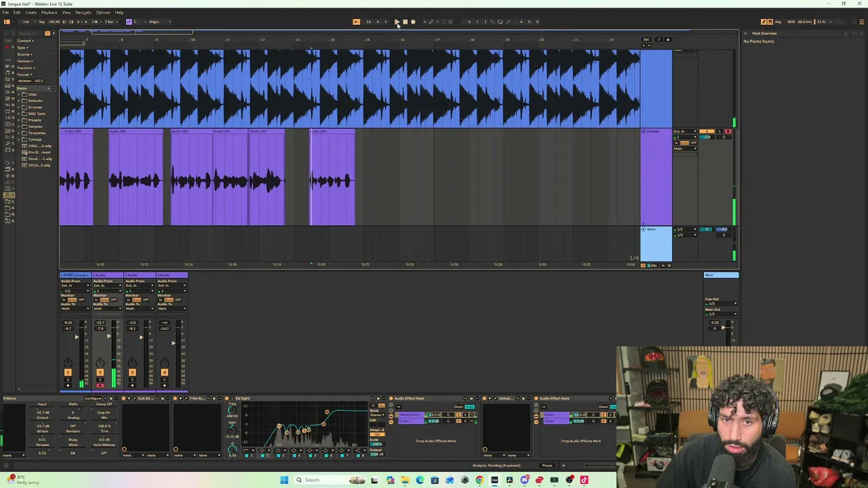The width and height of the screenshot is (868, 488).
Task: Toggle the metronome button
Action: coord(95,22)
